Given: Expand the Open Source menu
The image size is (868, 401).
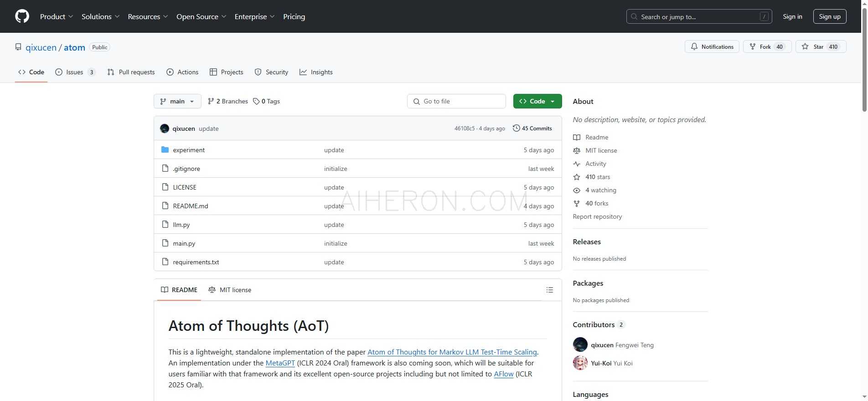Looking at the screenshot, I should 201,16.
